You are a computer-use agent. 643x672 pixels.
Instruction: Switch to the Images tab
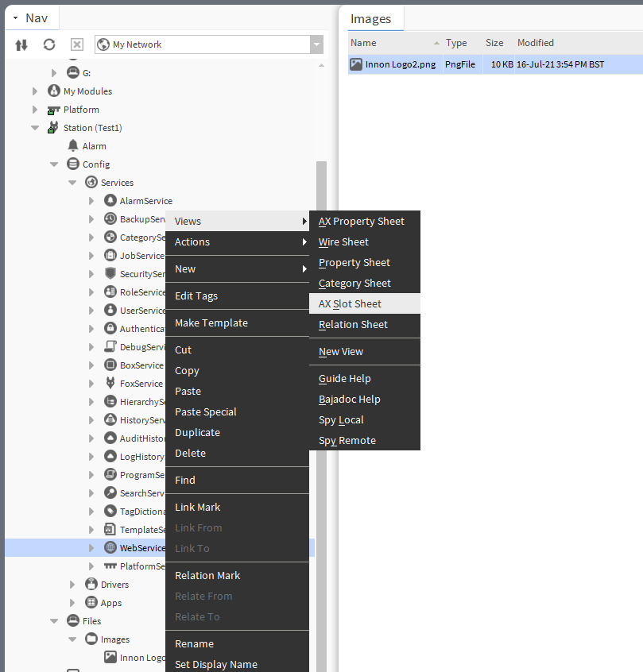tap(370, 19)
